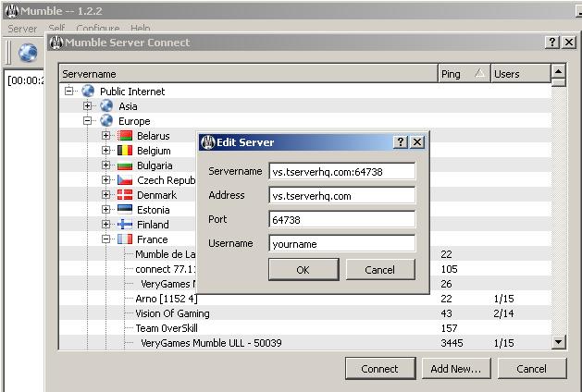Click the Europe globe icon
Viewport: 582px width, 392px height.
tap(106, 120)
